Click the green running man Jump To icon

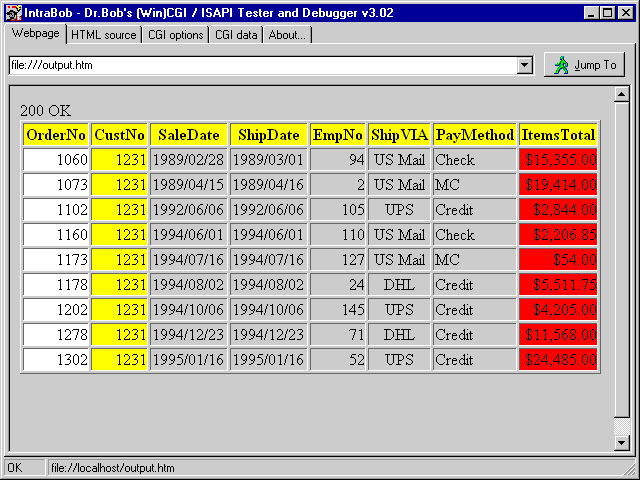[x=561, y=65]
